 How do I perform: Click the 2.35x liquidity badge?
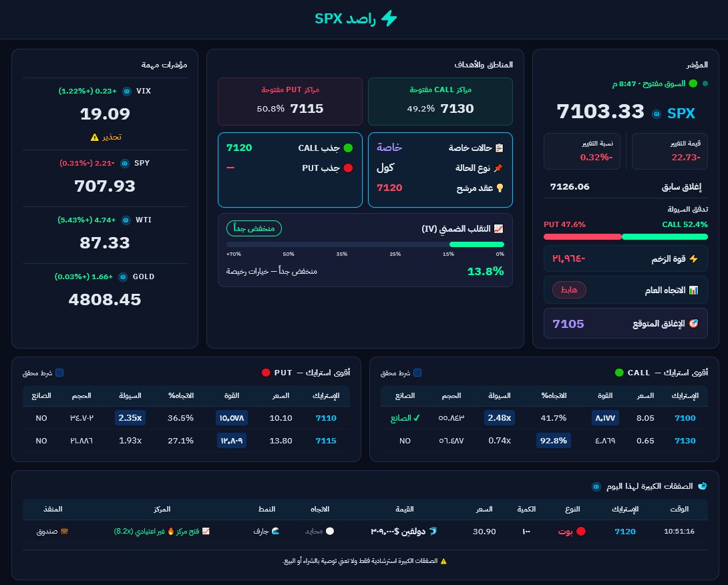130,418
